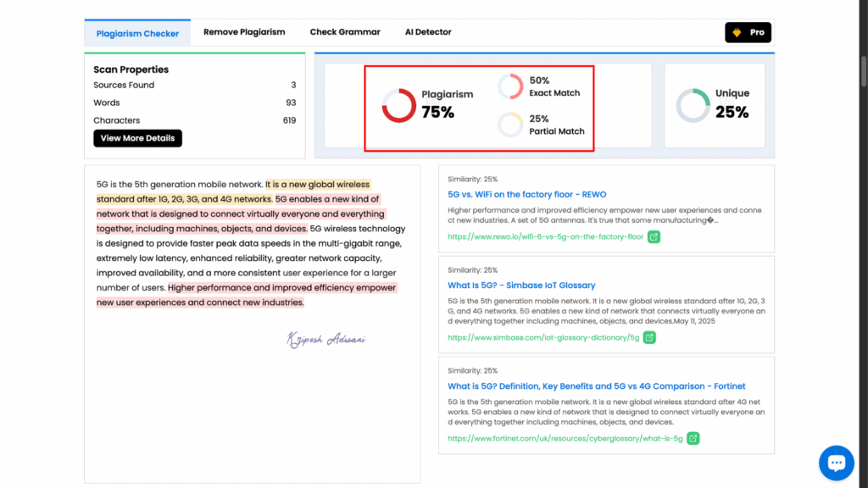Switch to the Remove Plagiarism tab
This screenshot has height=488, width=868.
[244, 31]
